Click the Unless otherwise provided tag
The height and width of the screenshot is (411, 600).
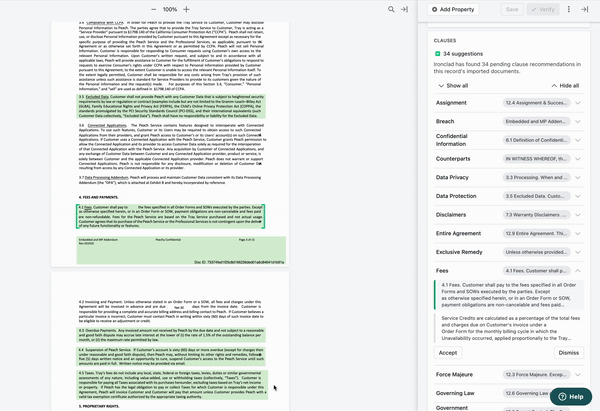pyautogui.click(x=536, y=252)
